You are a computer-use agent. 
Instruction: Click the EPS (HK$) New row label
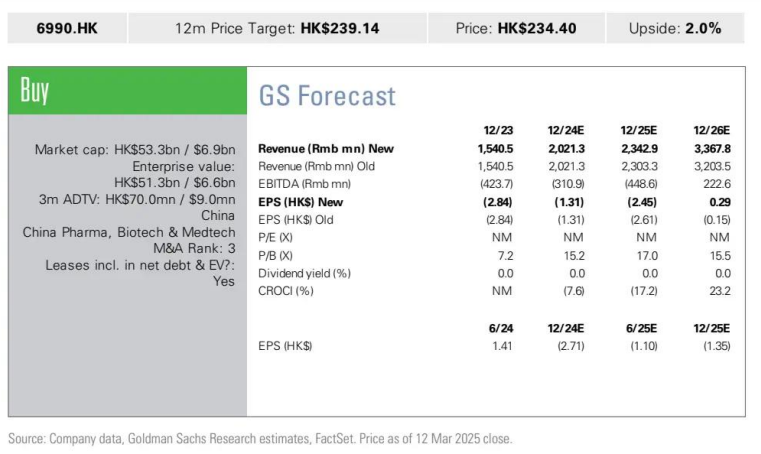click(x=300, y=202)
